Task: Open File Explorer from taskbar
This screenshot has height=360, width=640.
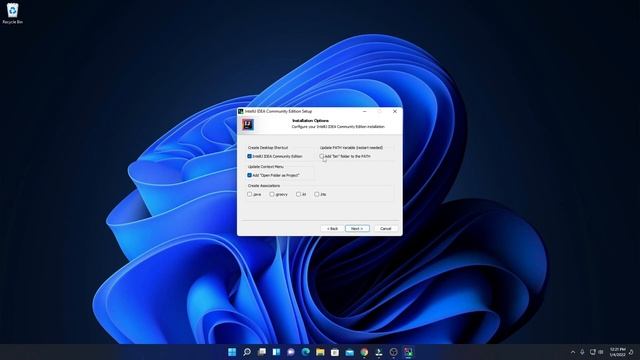Action: (x=320, y=352)
